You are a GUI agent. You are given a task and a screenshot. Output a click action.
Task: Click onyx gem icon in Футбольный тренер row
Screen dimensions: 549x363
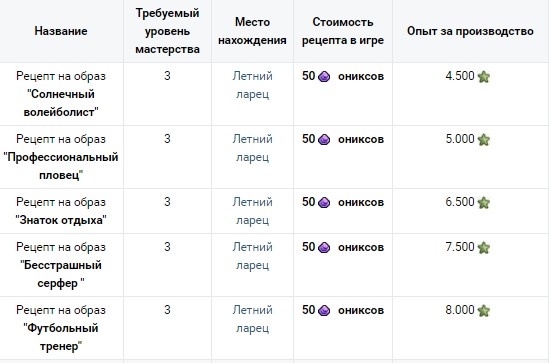tap(324, 310)
